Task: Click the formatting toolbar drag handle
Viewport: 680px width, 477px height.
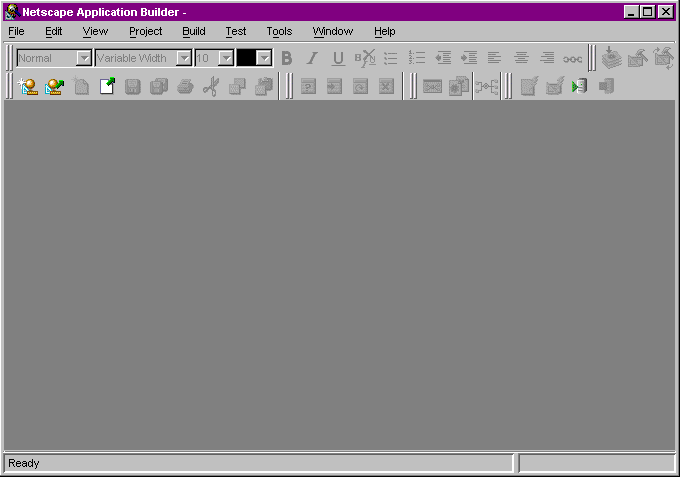Action: (10, 58)
